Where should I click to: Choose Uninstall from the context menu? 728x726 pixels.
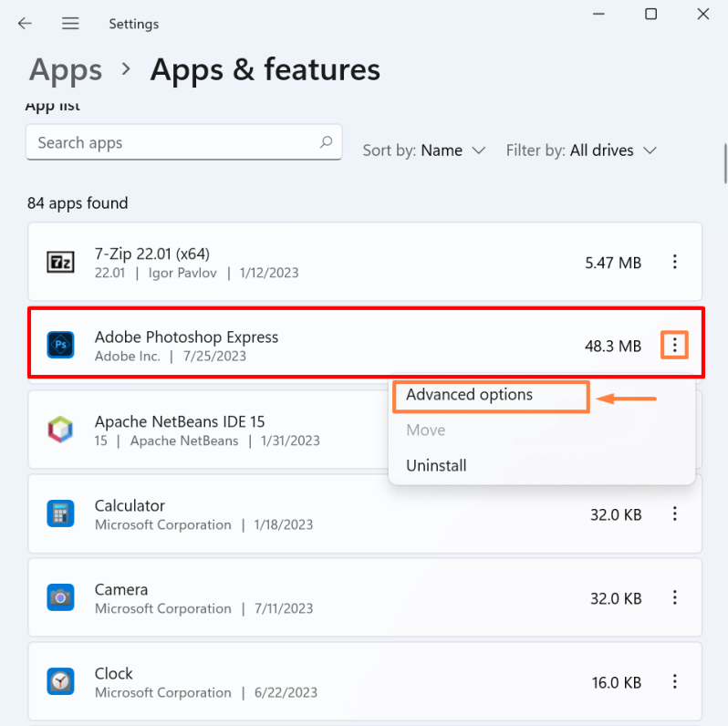pyautogui.click(x=436, y=465)
